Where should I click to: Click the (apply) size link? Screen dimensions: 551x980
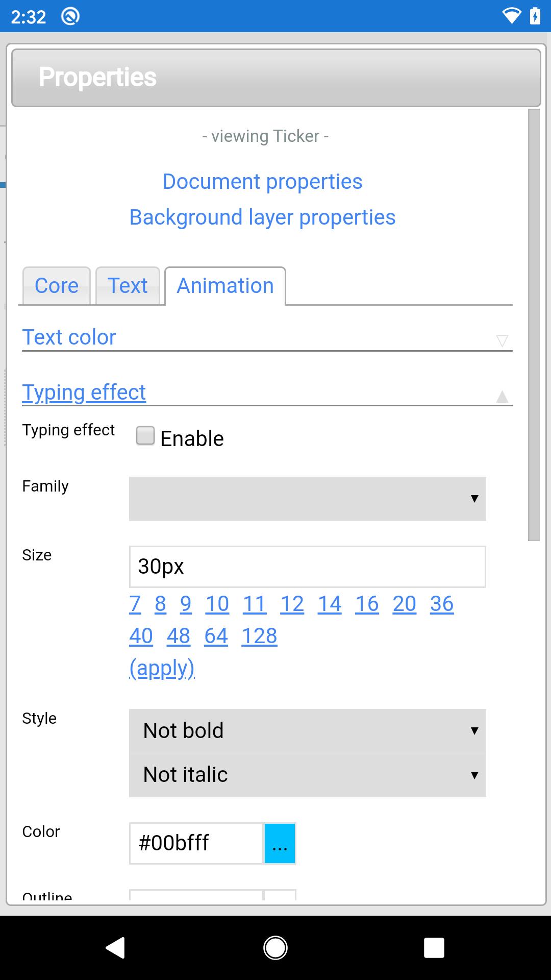coord(162,668)
